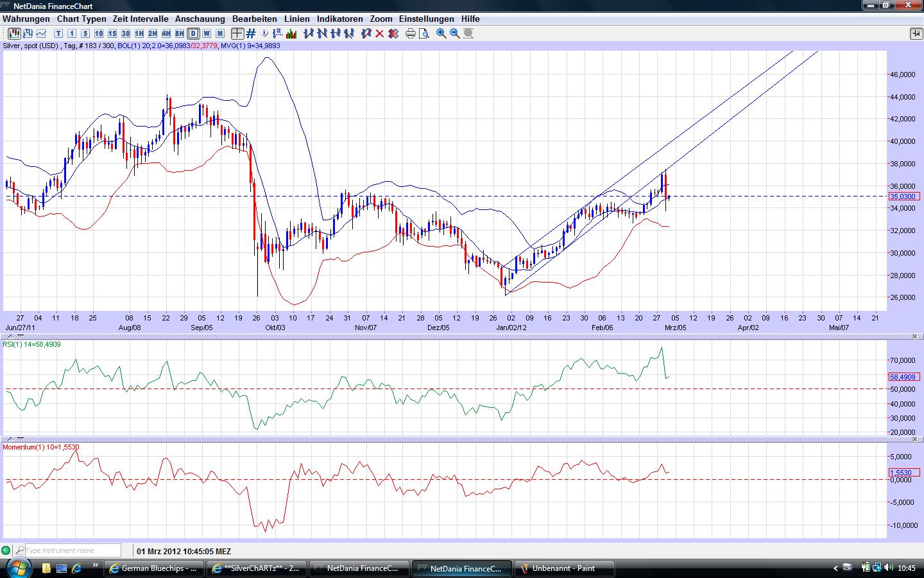Screen dimensions: 924x578
Task: Open the Währungen menu
Action: point(26,19)
